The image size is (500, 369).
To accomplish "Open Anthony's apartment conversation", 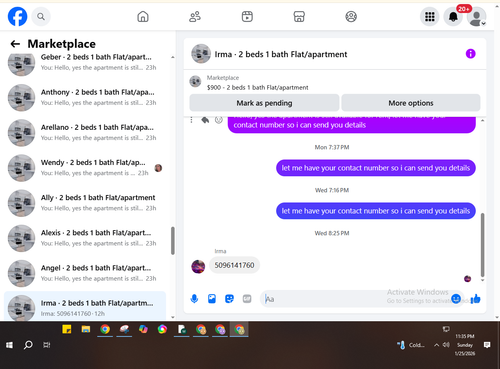I will [x=85, y=97].
